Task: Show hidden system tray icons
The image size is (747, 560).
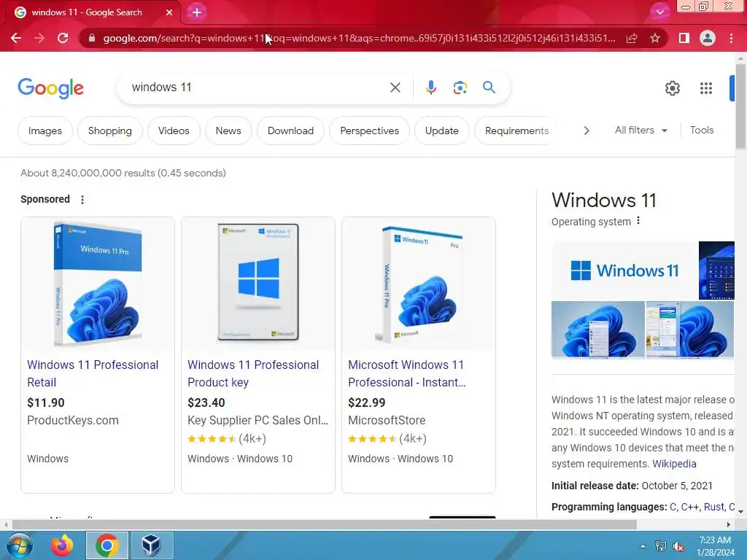Action: 643,546
